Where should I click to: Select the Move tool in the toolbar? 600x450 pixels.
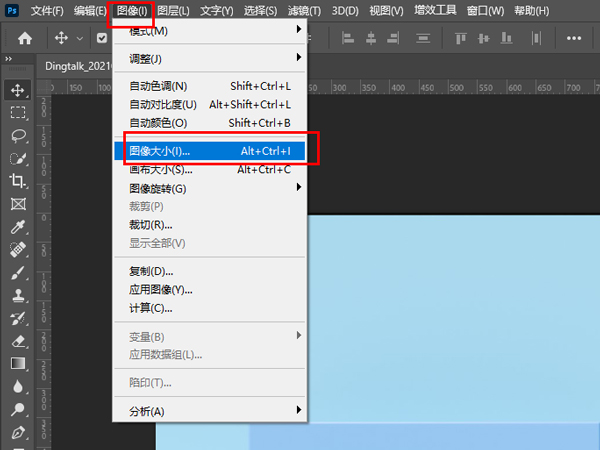(x=17, y=90)
